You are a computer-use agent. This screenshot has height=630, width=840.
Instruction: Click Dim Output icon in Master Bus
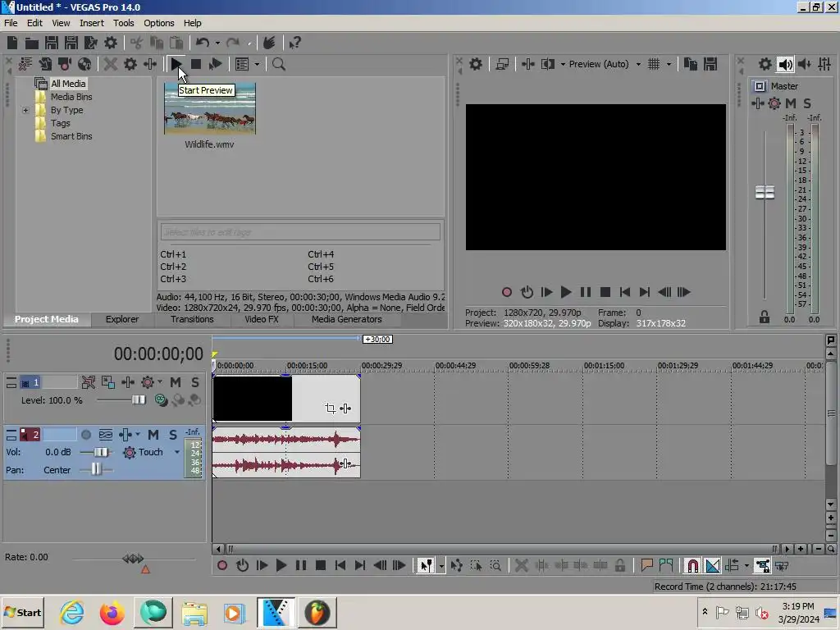805,64
